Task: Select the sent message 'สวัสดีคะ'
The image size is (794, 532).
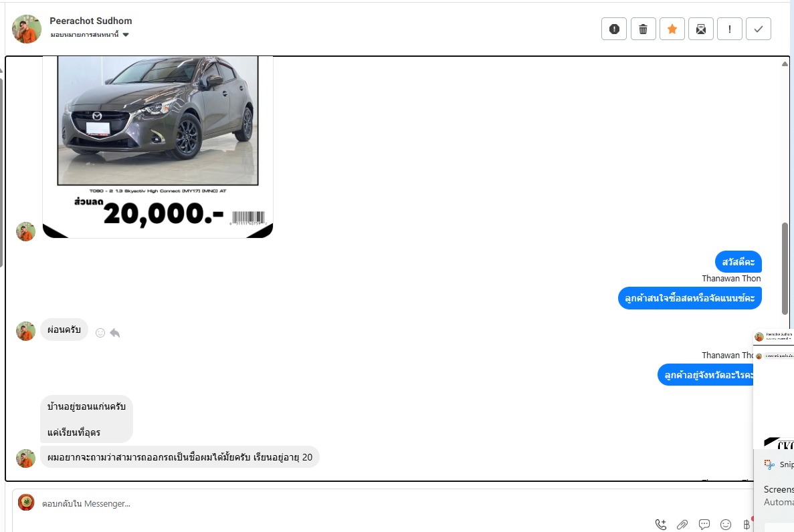Action: tap(738, 262)
